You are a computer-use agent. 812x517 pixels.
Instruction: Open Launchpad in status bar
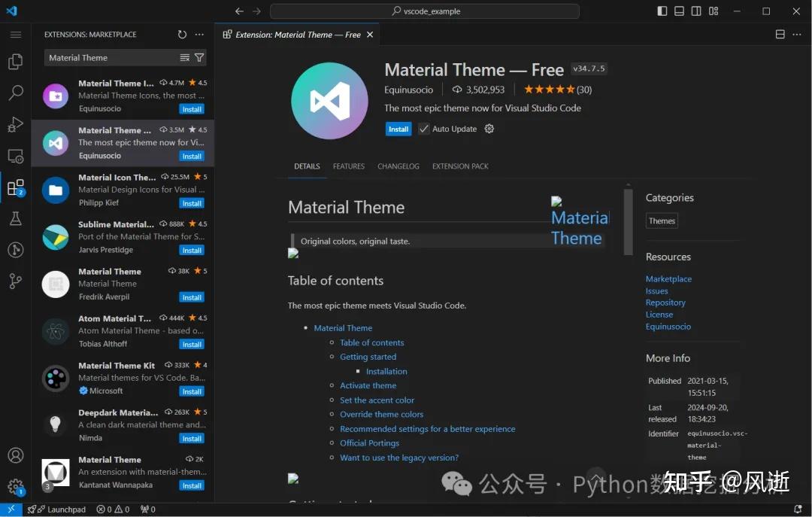pyautogui.click(x=56, y=509)
